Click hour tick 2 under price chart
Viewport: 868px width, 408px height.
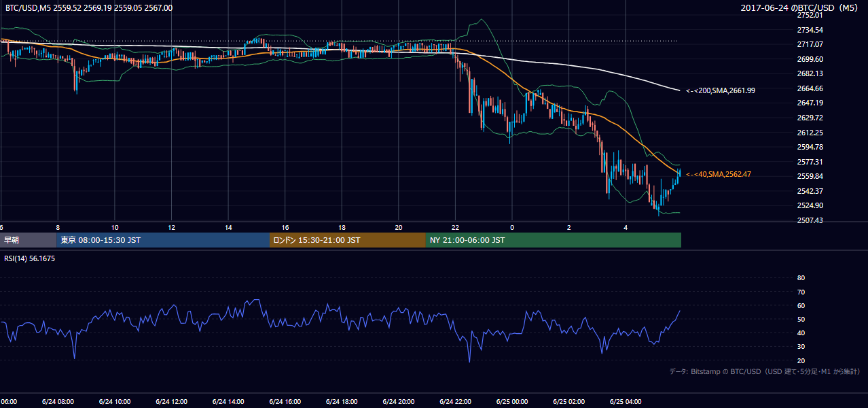pyautogui.click(x=568, y=227)
